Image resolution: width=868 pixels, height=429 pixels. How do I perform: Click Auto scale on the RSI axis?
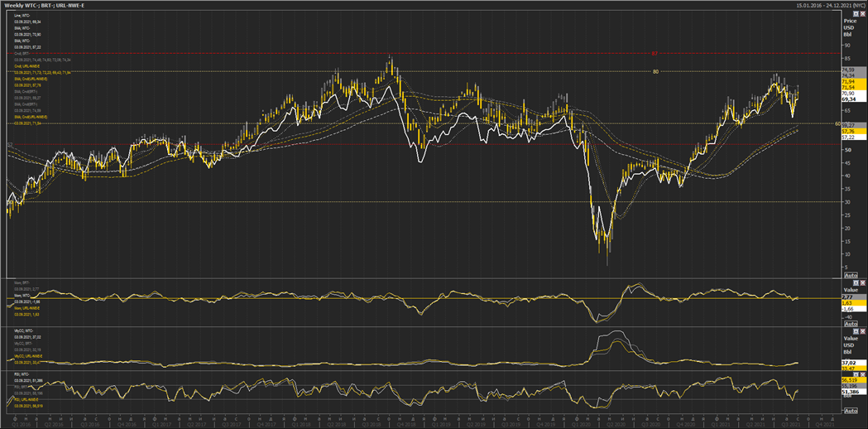coord(851,412)
